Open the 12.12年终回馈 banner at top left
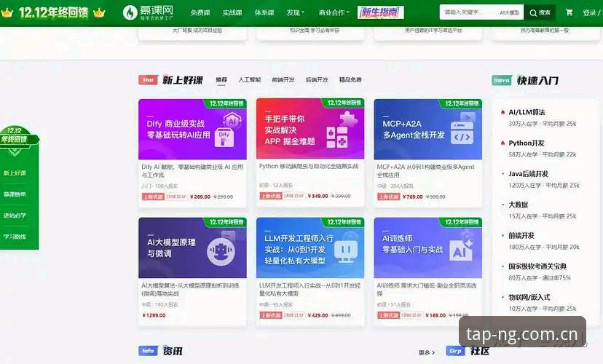The width and height of the screenshot is (603, 364). pyautogui.click(x=53, y=12)
